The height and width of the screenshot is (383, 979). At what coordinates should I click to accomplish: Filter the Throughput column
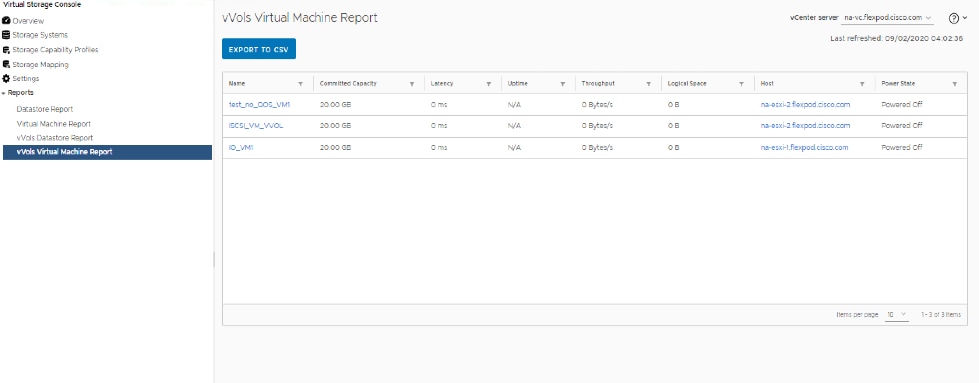pos(649,84)
